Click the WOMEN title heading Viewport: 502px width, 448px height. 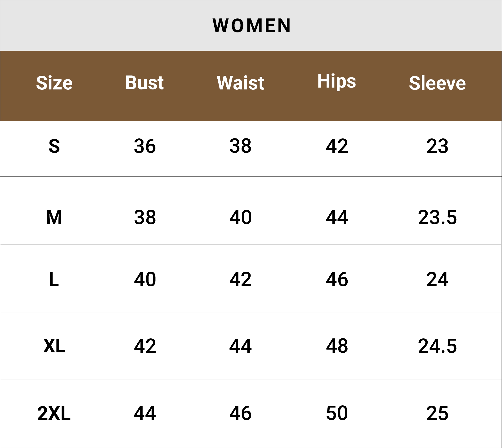[251, 26]
